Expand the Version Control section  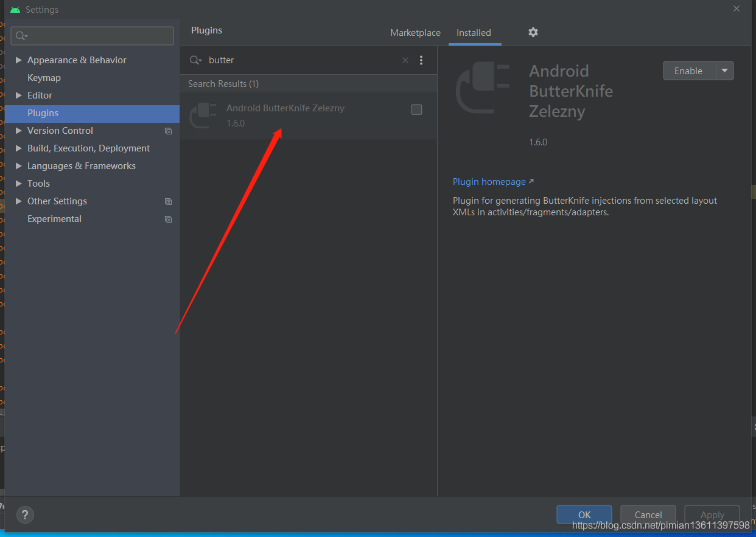pos(19,131)
